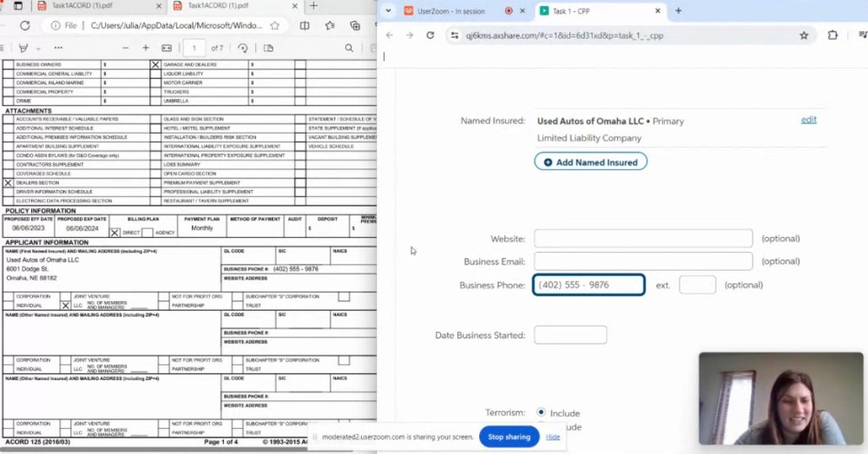This screenshot has width=868, height=454.
Task: Zoom out the PDF with minus icon
Action: point(125,48)
